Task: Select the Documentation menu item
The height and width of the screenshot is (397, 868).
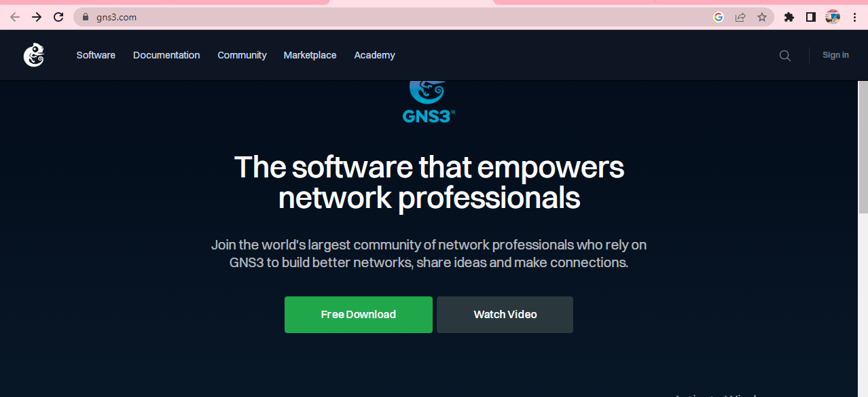Action: click(166, 55)
